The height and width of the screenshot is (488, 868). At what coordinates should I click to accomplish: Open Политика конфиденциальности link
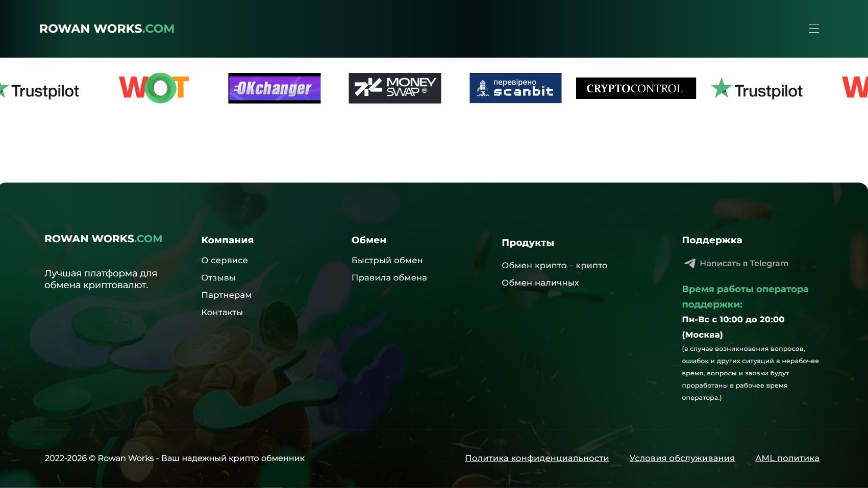click(x=537, y=458)
